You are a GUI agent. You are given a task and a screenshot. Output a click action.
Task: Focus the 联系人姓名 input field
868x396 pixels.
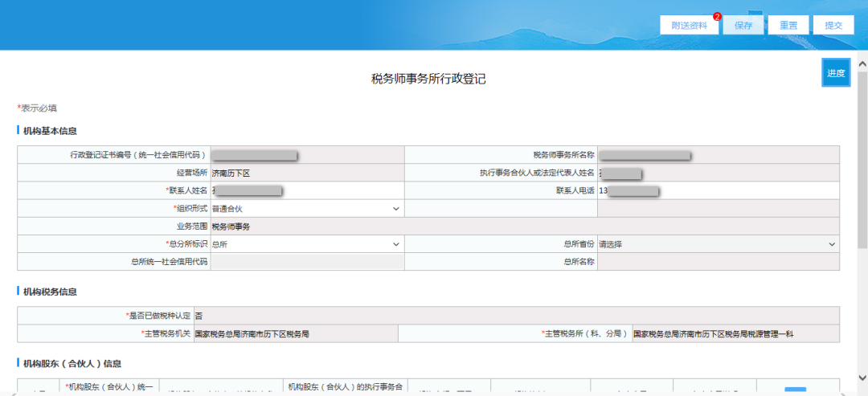(x=307, y=191)
